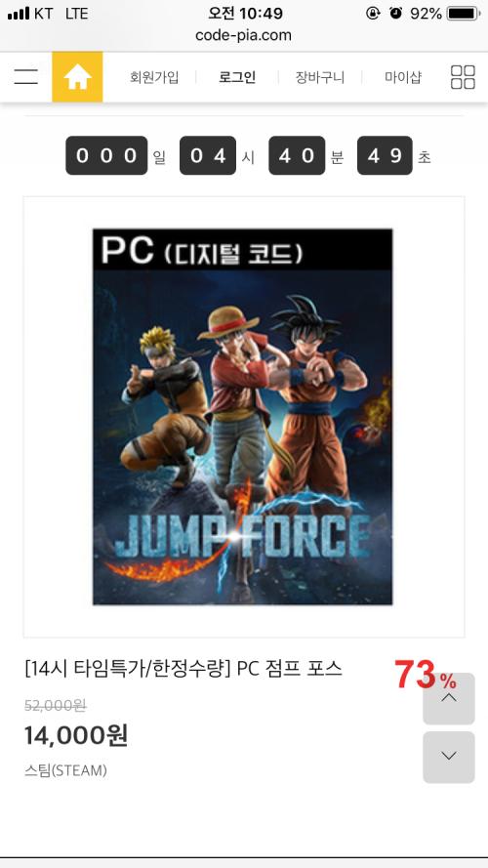
Task: Open the Jump Force product image
Action: (x=243, y=416)
